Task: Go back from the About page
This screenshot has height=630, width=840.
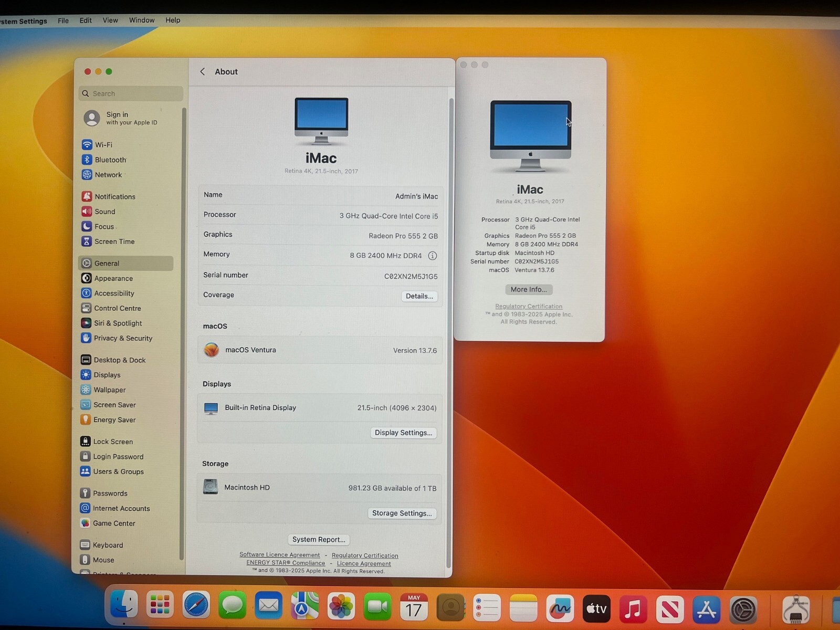Action: [x=203, y=71]
